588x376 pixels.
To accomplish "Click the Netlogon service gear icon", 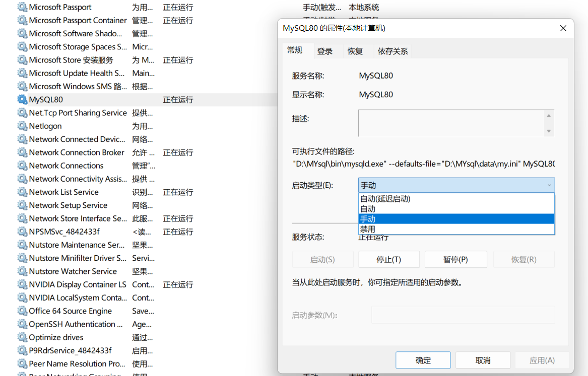I will [23, 126].
